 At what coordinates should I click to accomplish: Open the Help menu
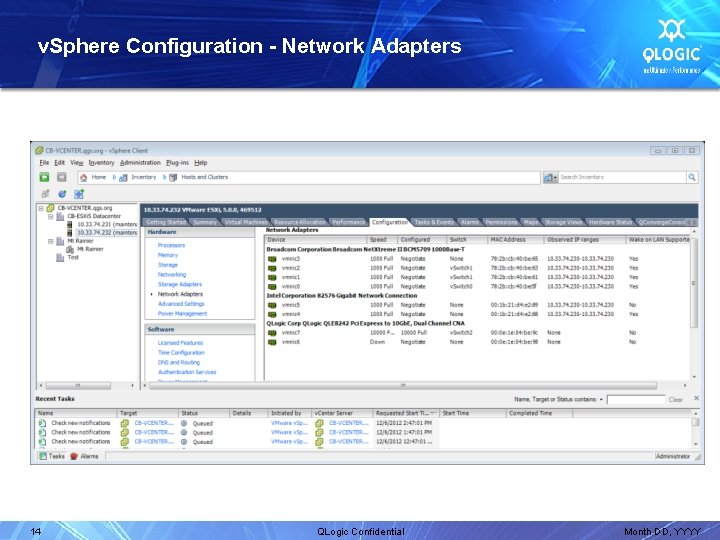coord(201,163)
